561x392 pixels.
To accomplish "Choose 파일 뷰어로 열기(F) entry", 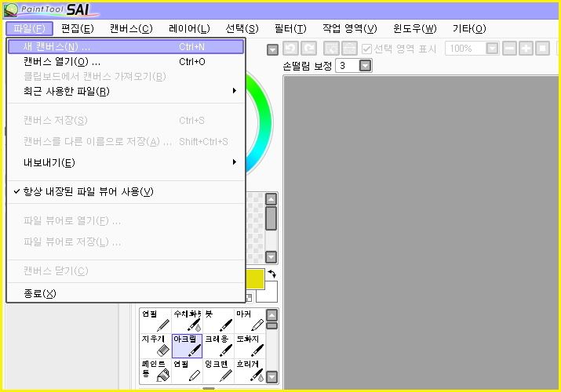I will (126, 221).
